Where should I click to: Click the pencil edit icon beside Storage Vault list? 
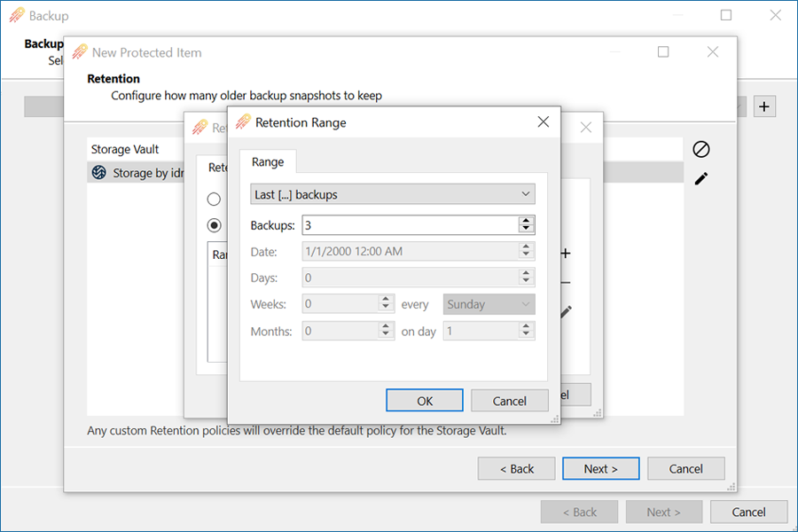tap(700, 179)
